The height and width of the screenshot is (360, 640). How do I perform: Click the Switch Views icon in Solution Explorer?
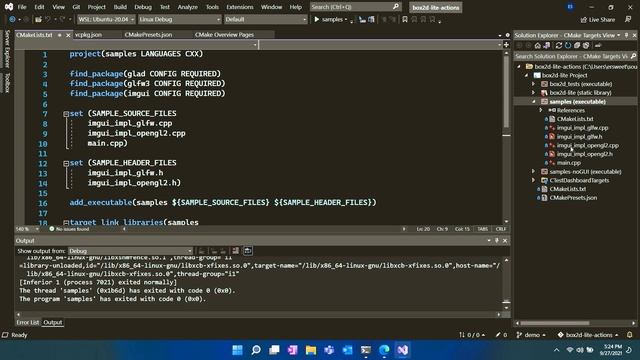547,45
